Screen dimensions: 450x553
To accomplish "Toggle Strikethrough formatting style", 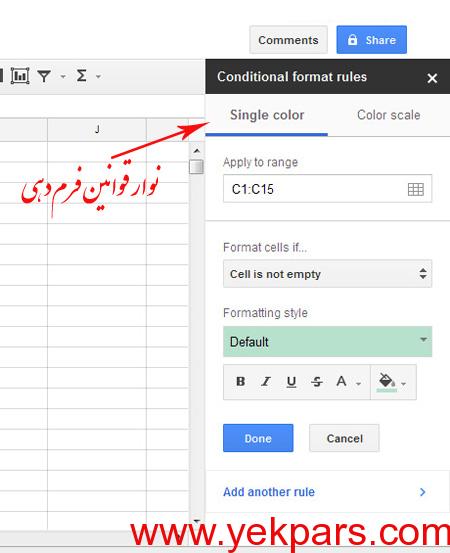I will [x=317, y=382].
